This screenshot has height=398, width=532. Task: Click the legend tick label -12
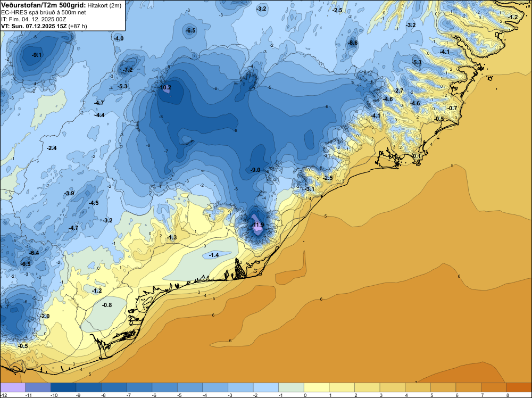[x=3, y=395]
